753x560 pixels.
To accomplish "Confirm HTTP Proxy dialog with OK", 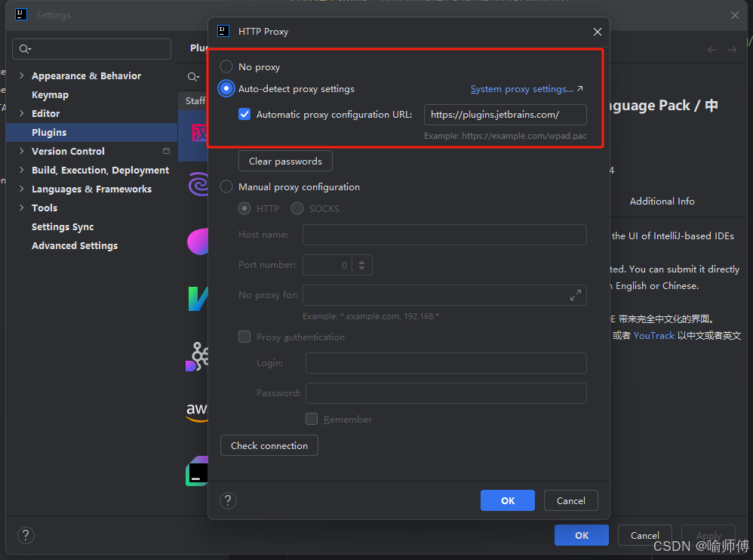I will (x=508, y=500).
